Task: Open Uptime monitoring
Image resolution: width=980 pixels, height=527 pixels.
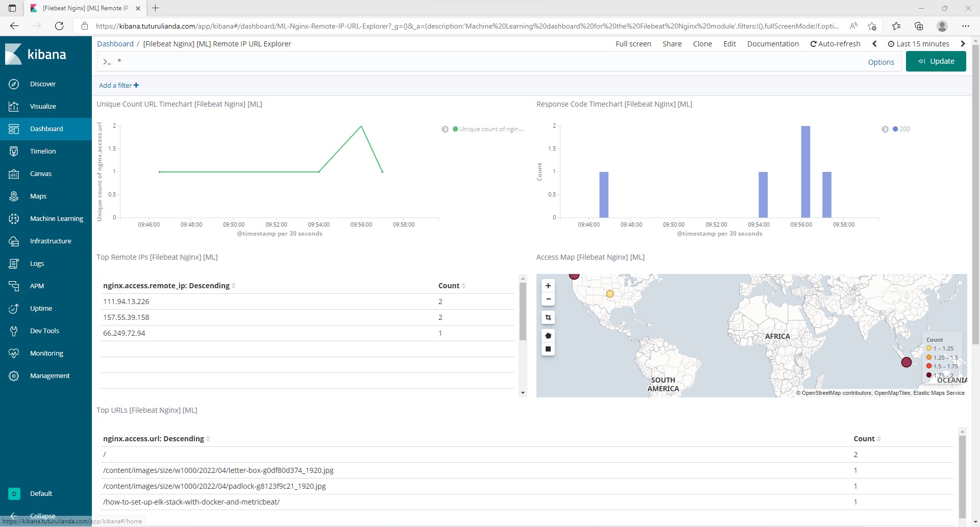Action: pyautogui.click(x=41, y=308)
